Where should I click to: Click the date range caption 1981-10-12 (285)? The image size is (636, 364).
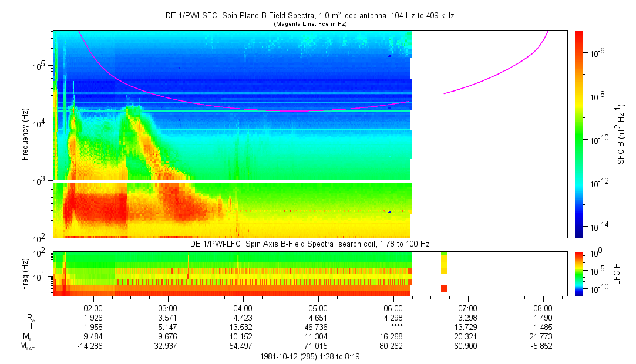pos(309,356)
